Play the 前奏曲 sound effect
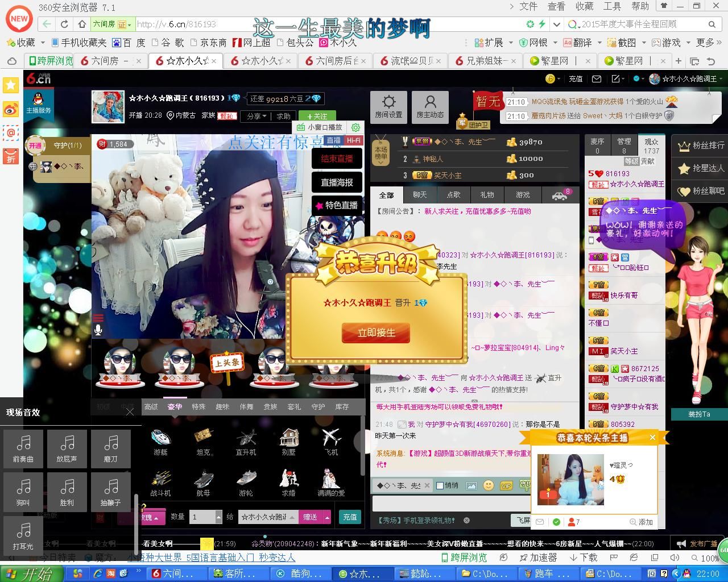 23,448
